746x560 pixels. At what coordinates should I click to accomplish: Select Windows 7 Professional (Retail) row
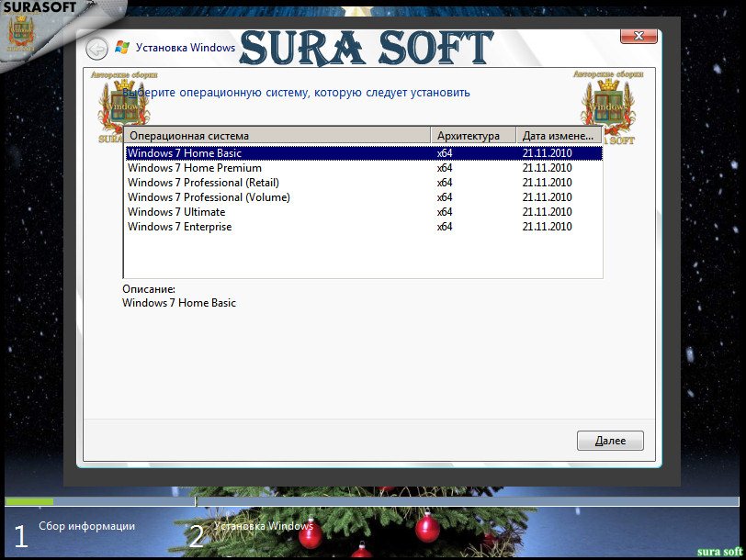(x=364, y=183)
